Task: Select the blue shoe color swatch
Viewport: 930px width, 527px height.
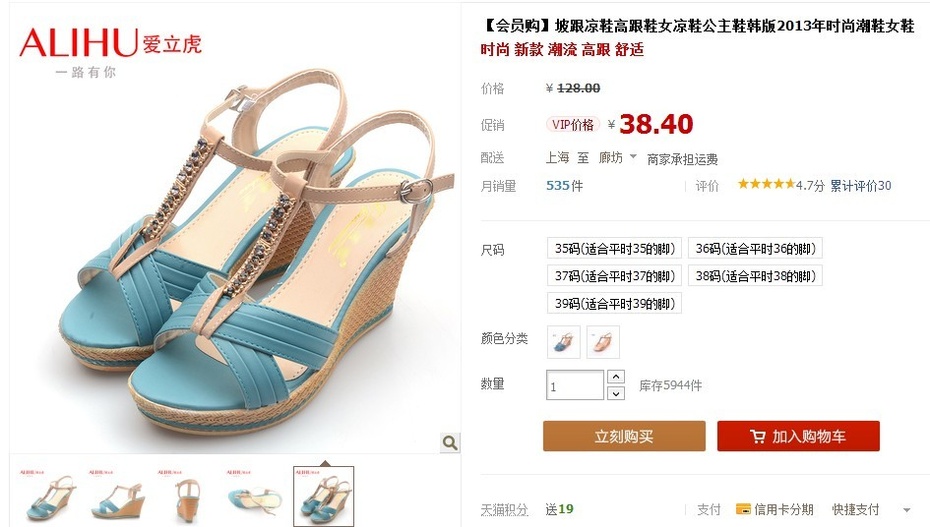Action: [563, 342]
